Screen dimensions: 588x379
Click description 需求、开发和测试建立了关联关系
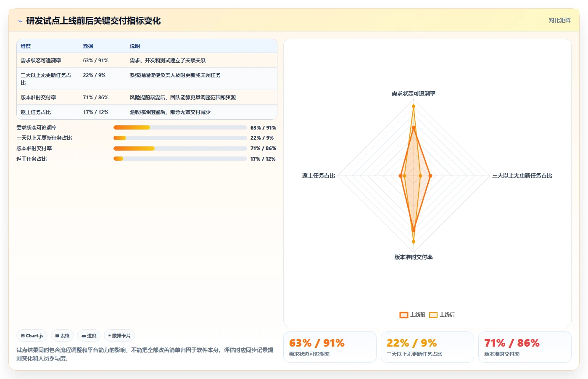tap(168, 61)
